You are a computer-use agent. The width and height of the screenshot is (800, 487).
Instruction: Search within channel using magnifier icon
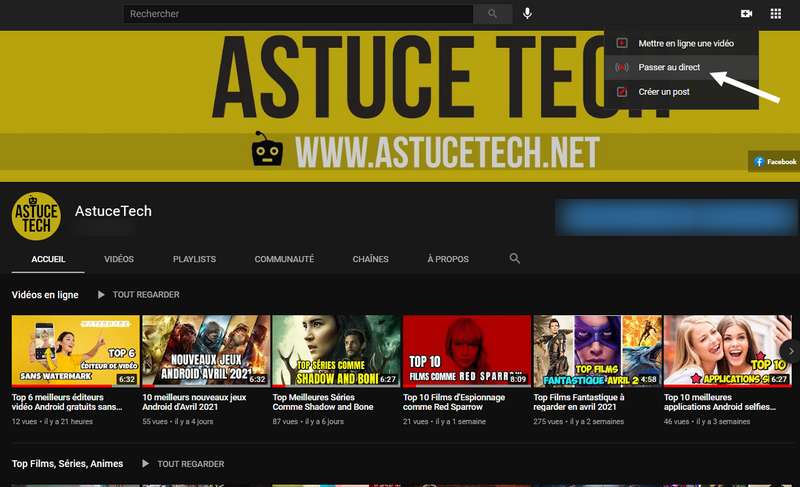515,259
